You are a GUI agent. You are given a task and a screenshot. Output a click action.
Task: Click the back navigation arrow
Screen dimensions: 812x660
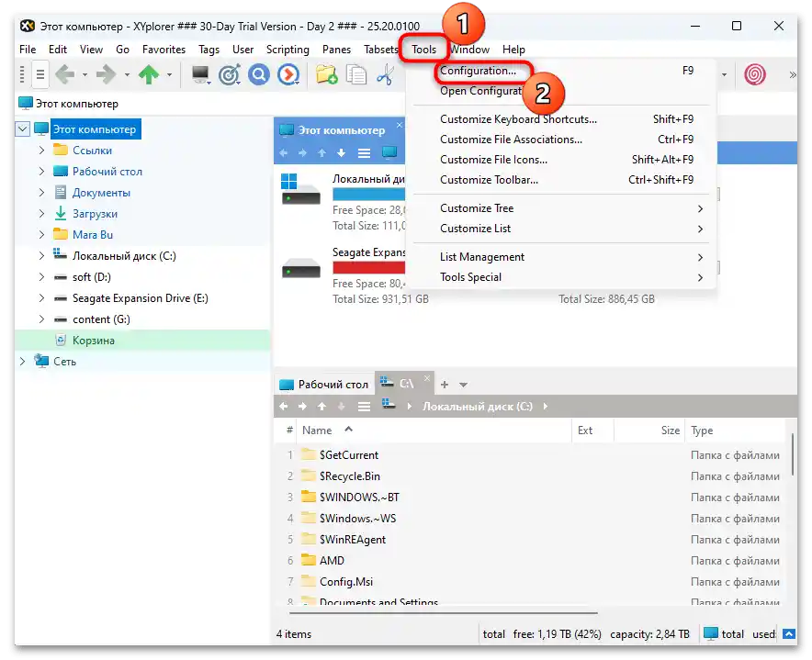67,74
